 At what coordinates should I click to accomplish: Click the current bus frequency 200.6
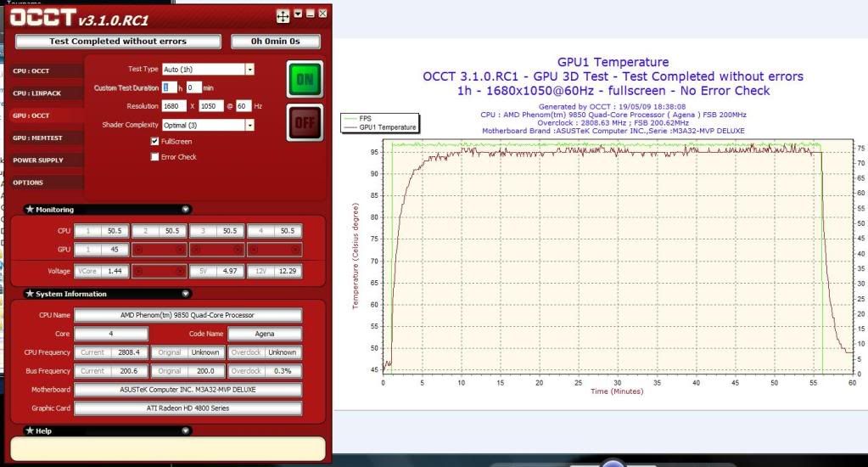click(x=129, y=371)
